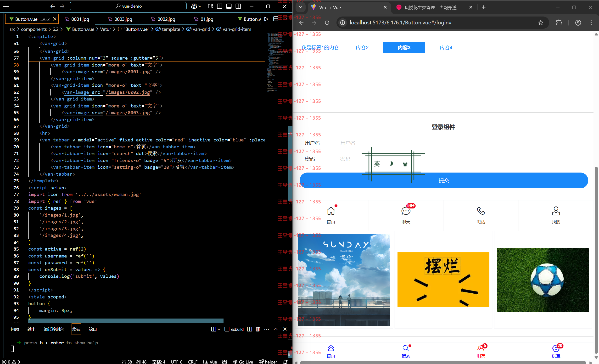This screenshot has width=599, height=364.
Task: Open the van-grid-item breadcrumb dropdown
Action: tap(237, 29)
